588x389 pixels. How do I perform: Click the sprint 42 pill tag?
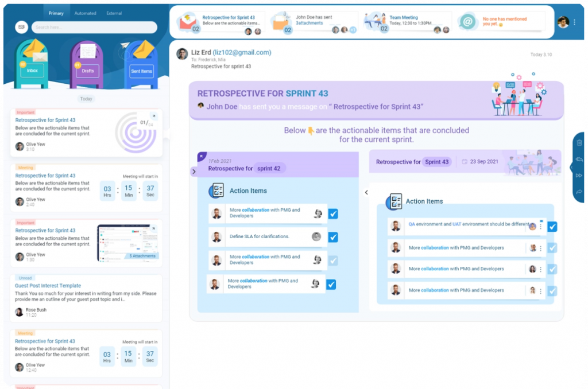tap(269, 168)
